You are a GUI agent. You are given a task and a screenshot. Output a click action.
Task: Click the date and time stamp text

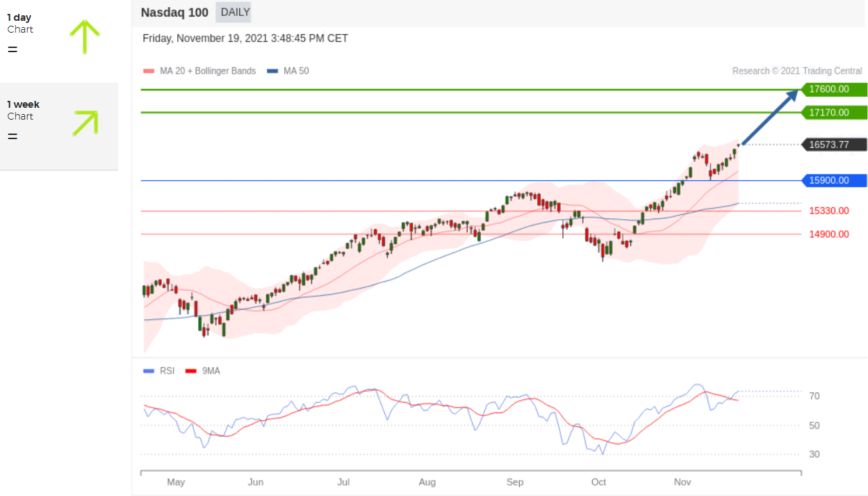pyautogui.click(x=245, y=38)
